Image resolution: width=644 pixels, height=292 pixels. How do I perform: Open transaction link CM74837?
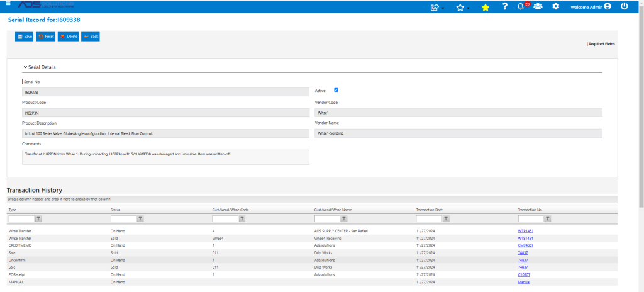pos(526,245)
